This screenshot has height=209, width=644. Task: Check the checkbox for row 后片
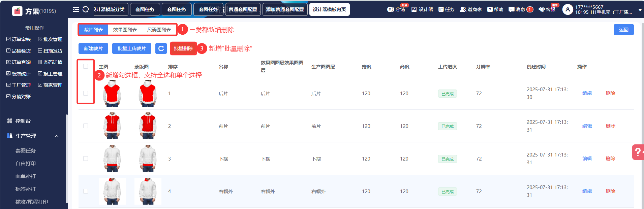(86, 93)
